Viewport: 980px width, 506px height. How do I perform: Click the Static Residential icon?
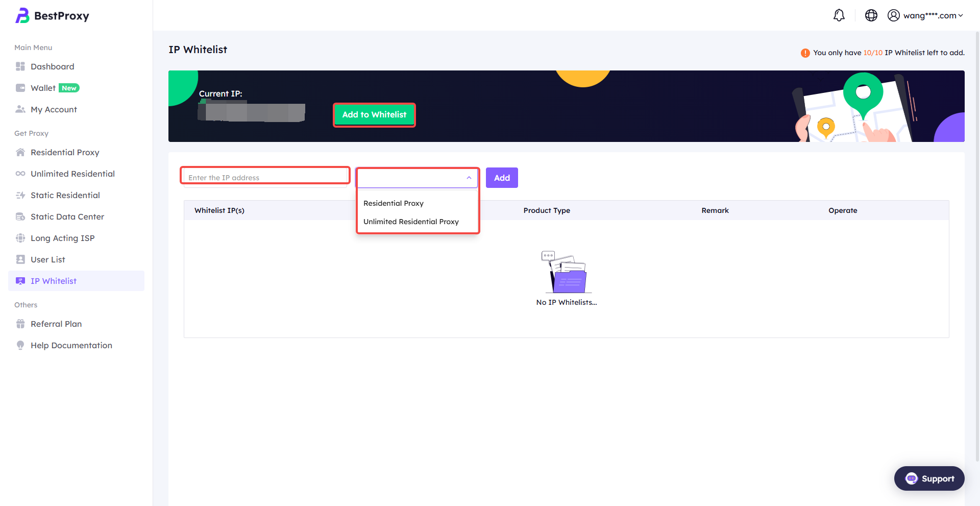coord(20,195)
